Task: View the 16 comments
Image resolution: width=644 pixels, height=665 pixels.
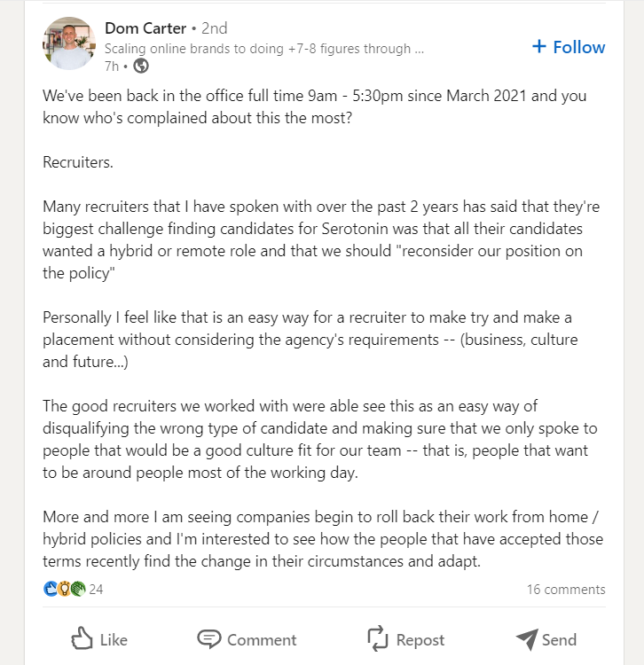Action: click(x=566, y=589)
